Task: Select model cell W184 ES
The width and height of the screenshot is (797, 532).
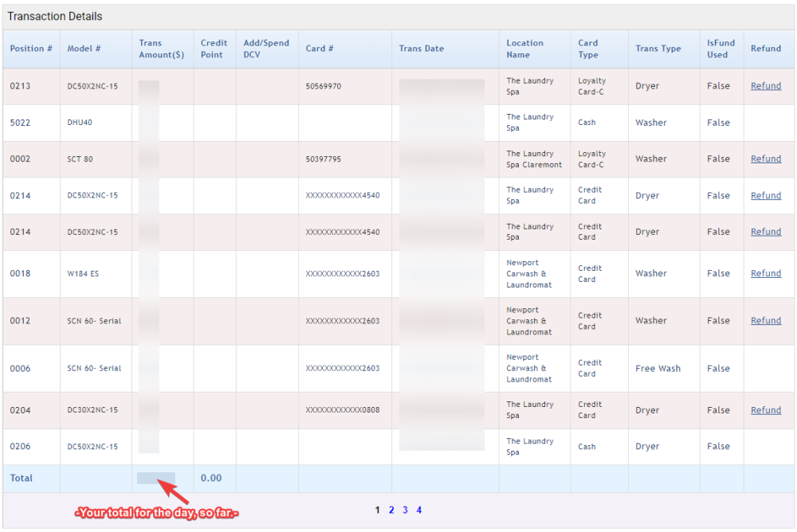Action: click(x=83, y=273)
